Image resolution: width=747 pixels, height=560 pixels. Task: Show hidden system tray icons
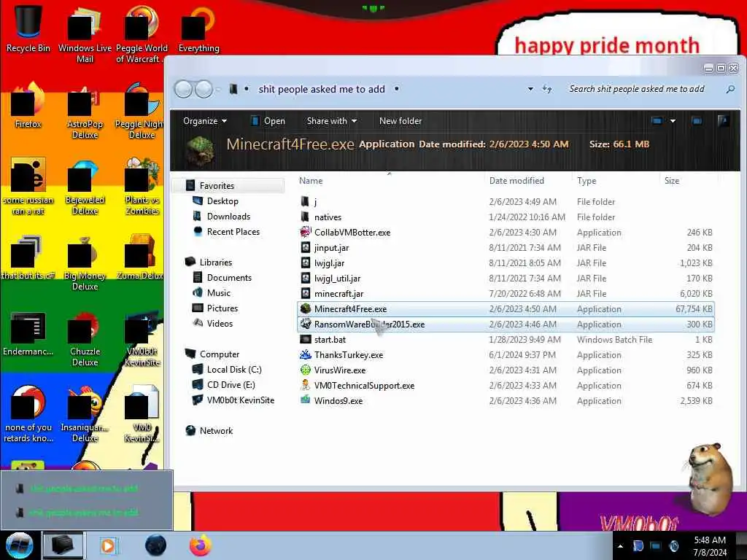(620, 546)
